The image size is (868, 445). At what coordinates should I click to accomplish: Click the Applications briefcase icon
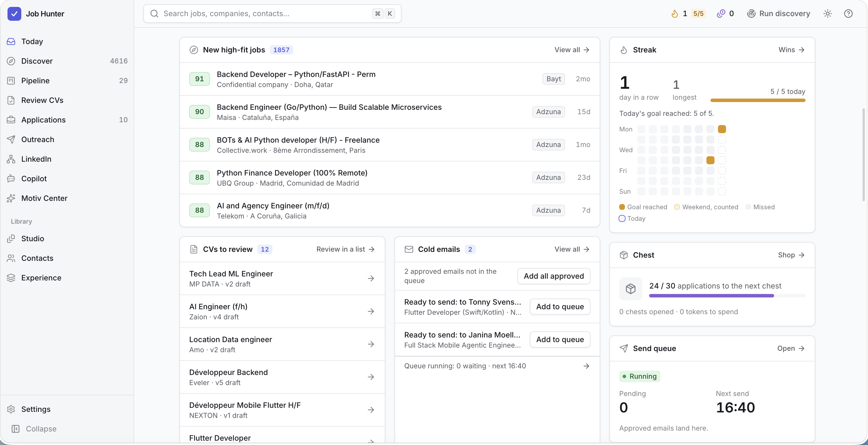[x=11, y=120]
